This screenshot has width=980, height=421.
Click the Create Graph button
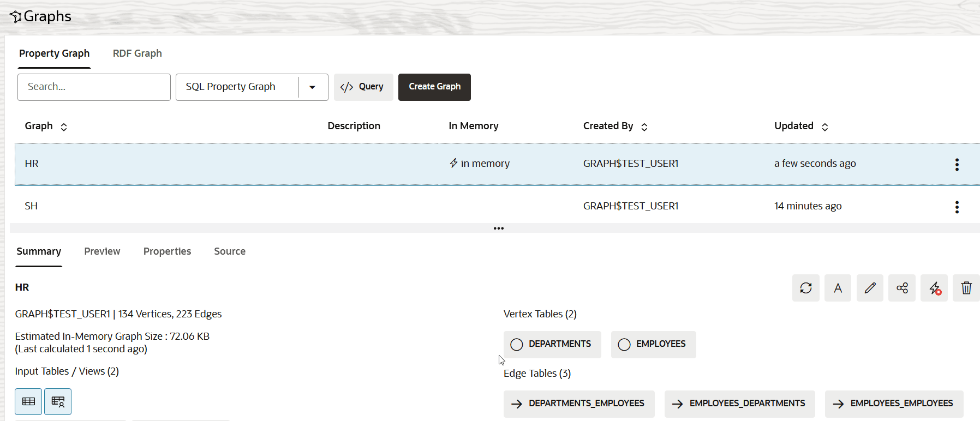[x=434, y=87]
